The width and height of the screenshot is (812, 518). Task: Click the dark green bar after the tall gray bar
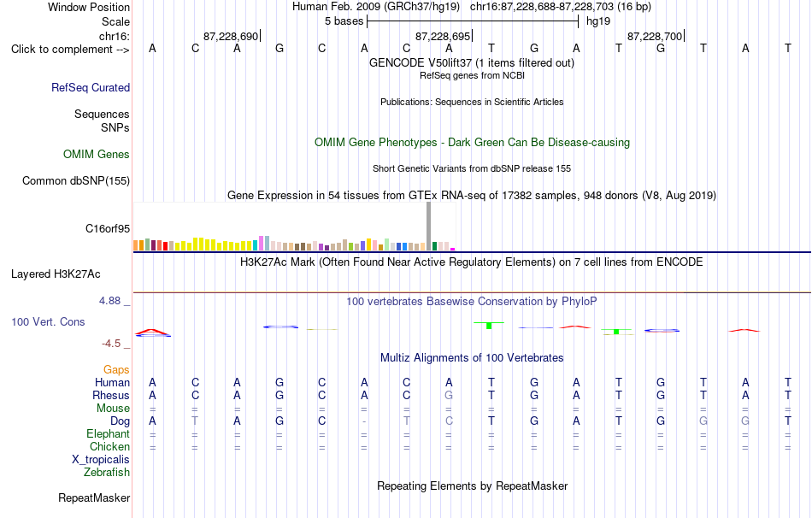coord(434,246)
